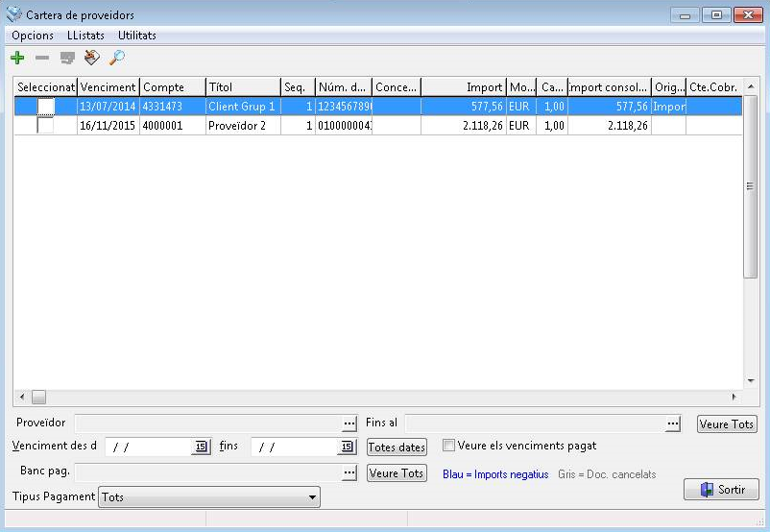Viewport: 770px width, 532px height.
Task: Click the grey monitor toolbar icon
Action: click(x=67, y=58)
